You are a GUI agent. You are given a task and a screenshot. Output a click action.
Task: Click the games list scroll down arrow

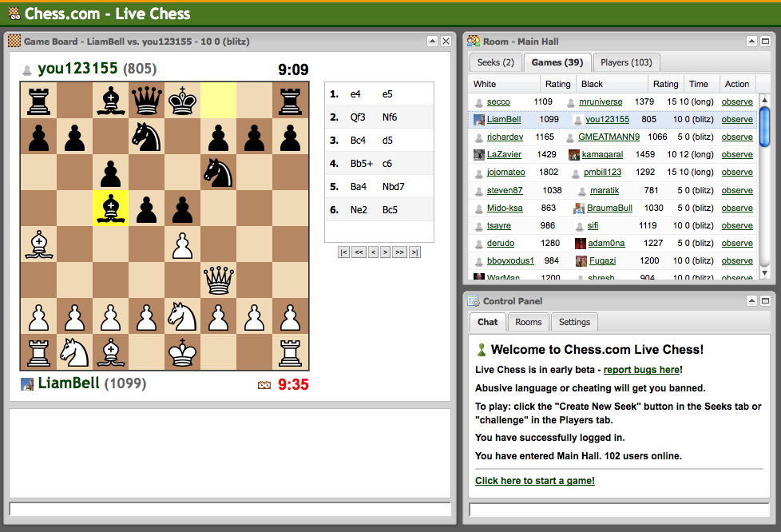(764, 273)
